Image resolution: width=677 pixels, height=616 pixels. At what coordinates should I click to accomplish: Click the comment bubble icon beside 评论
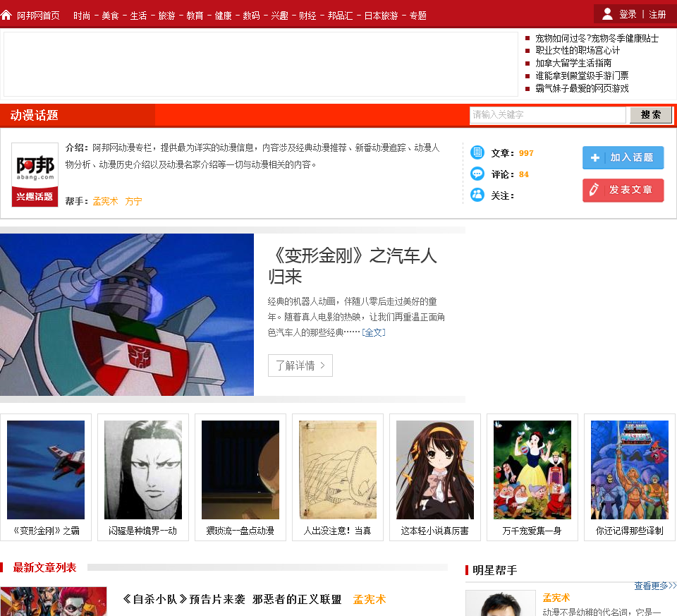click(x=477, y=174)
